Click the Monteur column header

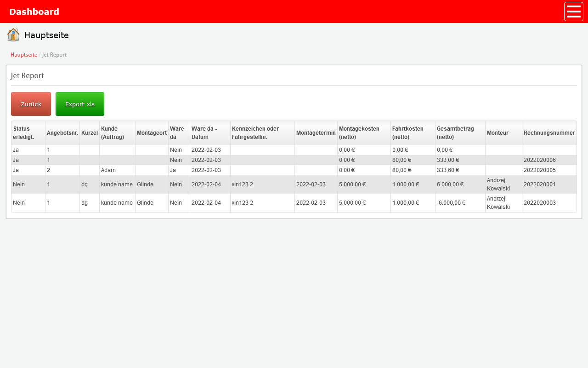[498, 133]
